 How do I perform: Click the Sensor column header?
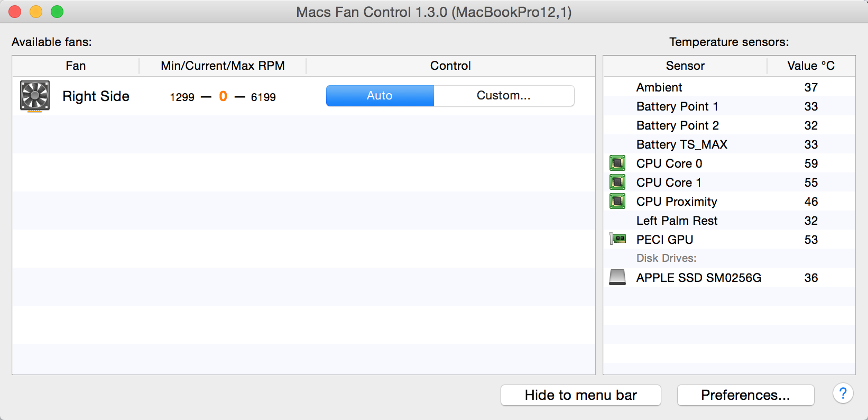685,66
